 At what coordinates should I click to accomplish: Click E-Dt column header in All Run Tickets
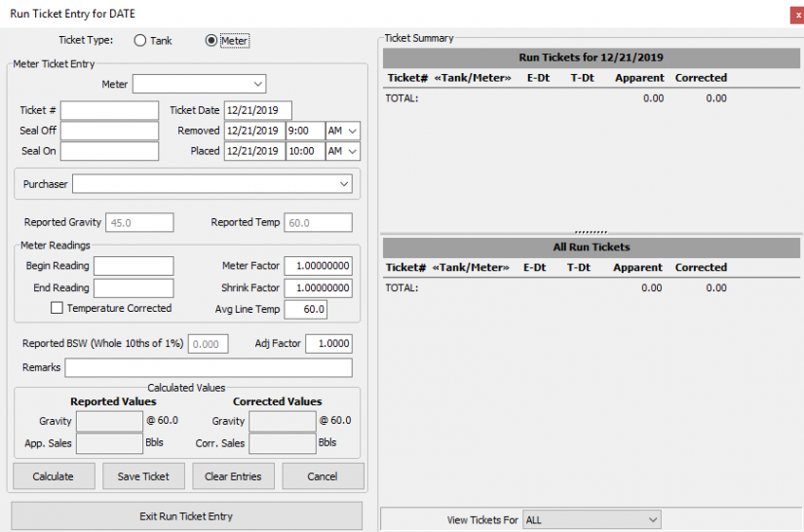[534, 268]
